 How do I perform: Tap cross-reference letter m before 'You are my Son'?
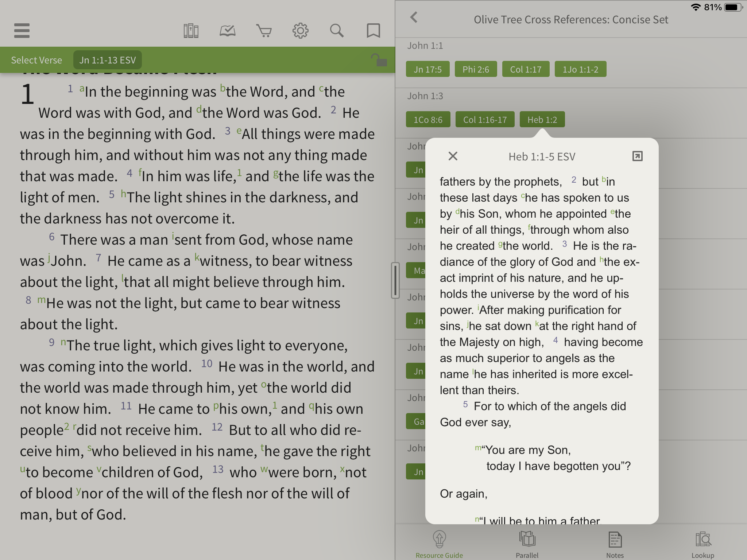pyautogui.click(x=478, y=447)
